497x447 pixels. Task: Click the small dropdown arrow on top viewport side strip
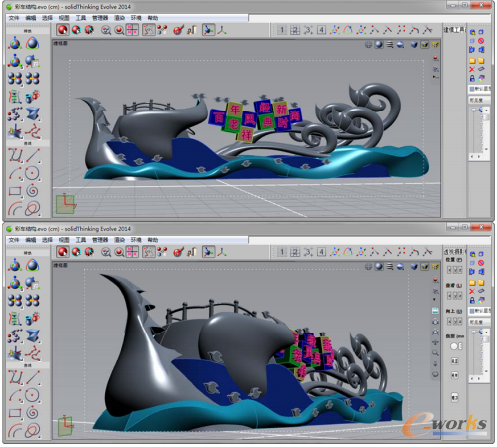click(435, 77)
